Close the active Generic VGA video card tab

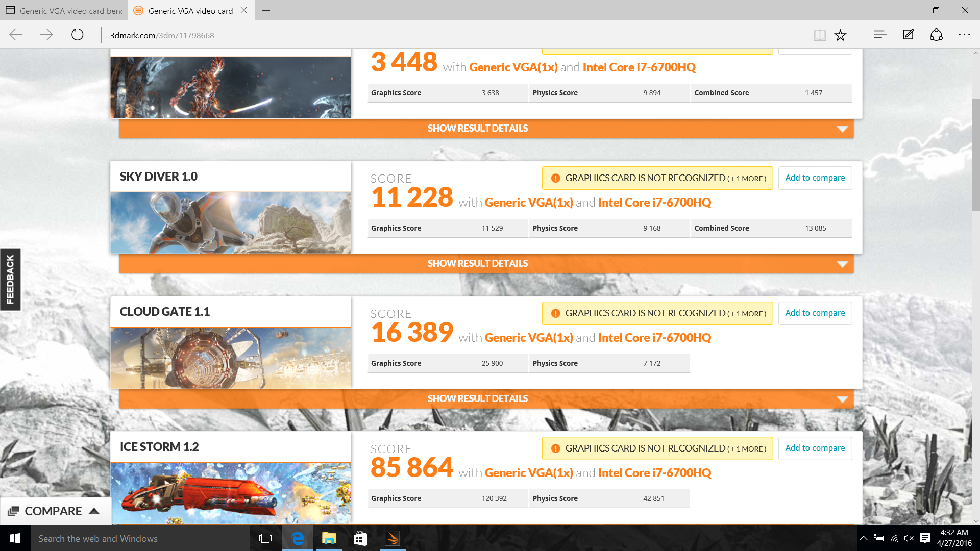tap(244, 10)
